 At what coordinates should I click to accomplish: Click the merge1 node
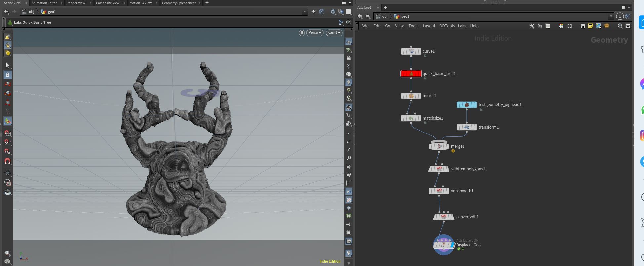[439, 146]
